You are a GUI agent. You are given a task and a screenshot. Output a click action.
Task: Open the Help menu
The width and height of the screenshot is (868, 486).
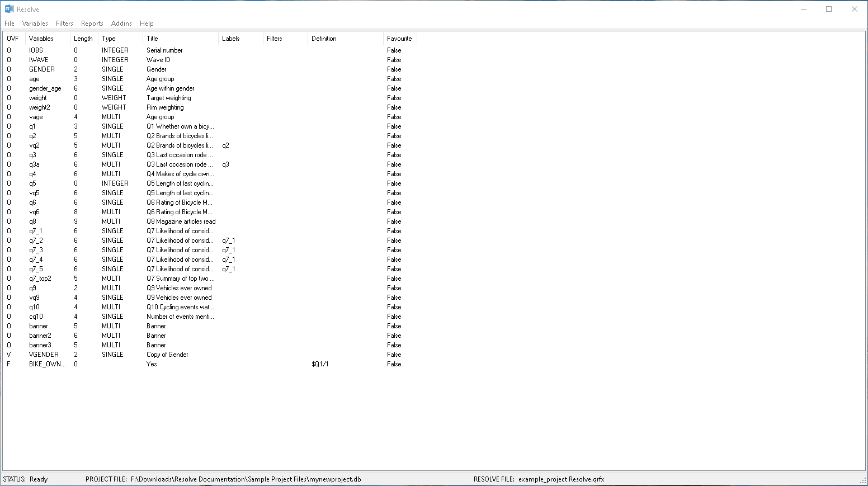tap(147, 23)
